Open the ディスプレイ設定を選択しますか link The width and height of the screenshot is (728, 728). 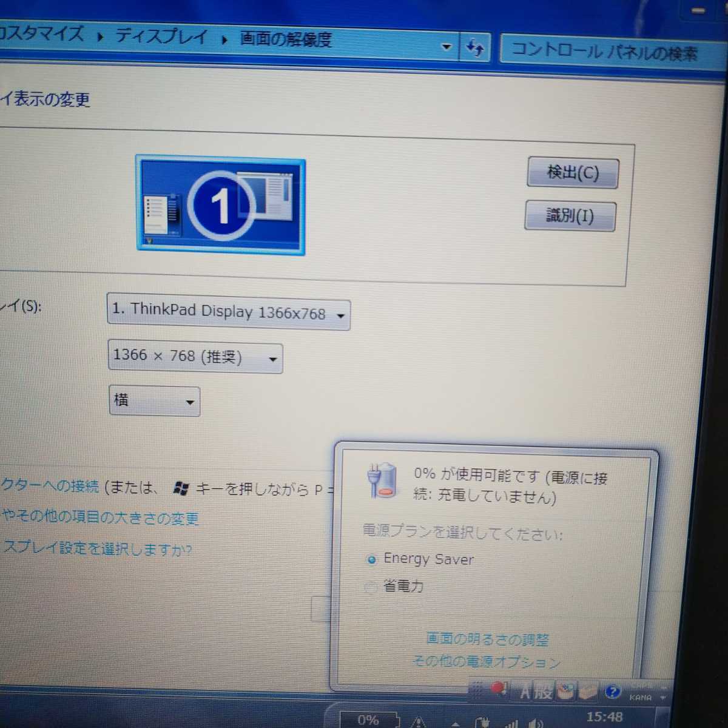tap(96, 548)
